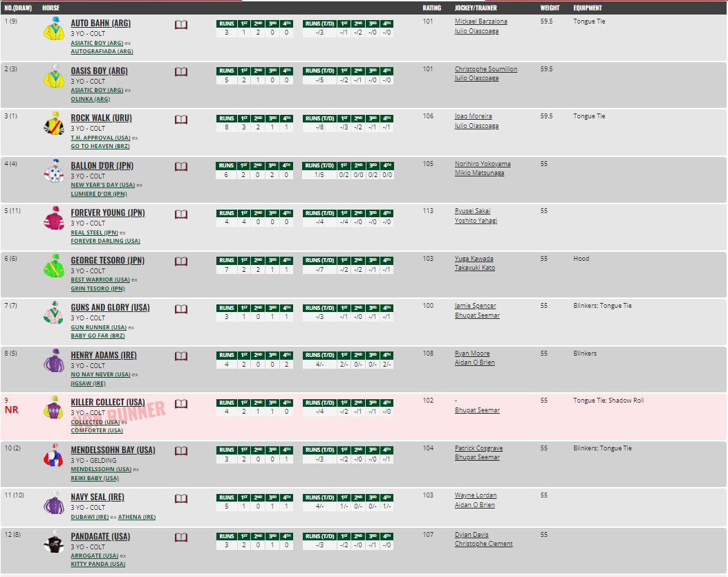728x577 pixels.
Task: View jockey Christophe Soumillon's profile
Action: click(485, 69)
